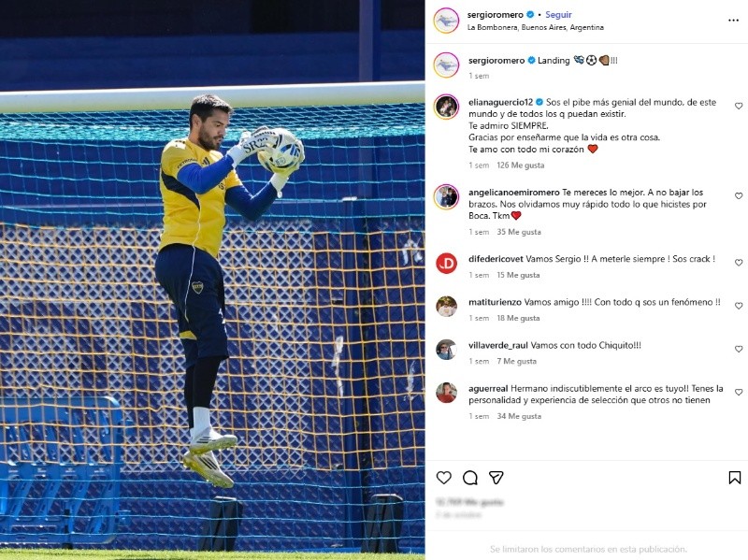The height and width of the screenshot is (560, 748).
Task: Like aguerreal's comment heart icon
Action: click(x=739, y=392)
